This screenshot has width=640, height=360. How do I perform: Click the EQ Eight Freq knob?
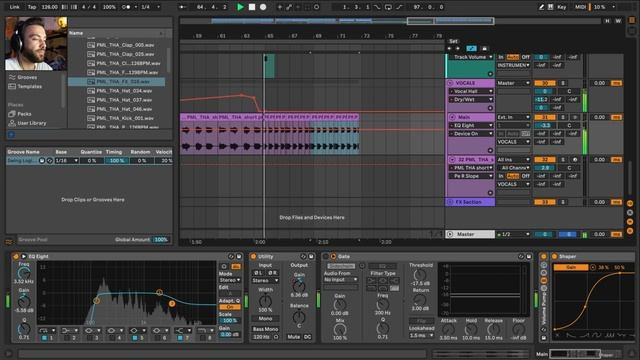(24, 273)
